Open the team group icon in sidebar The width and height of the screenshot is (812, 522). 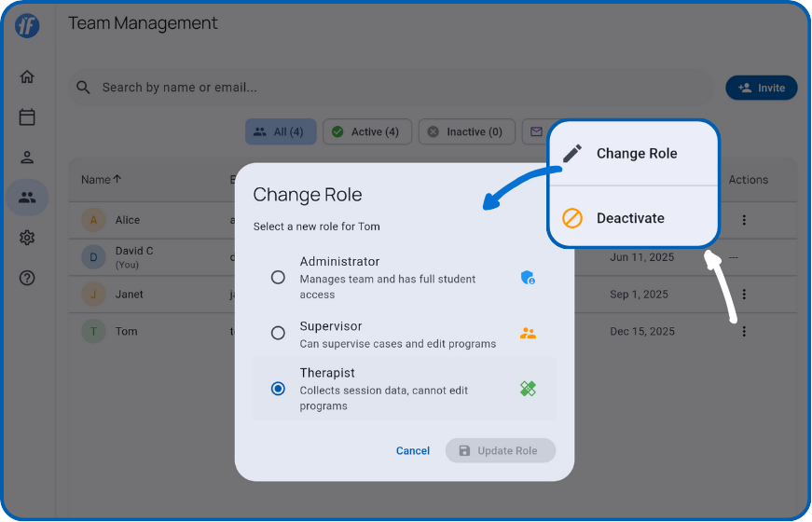pyautogui.click(x=27, y=198)
